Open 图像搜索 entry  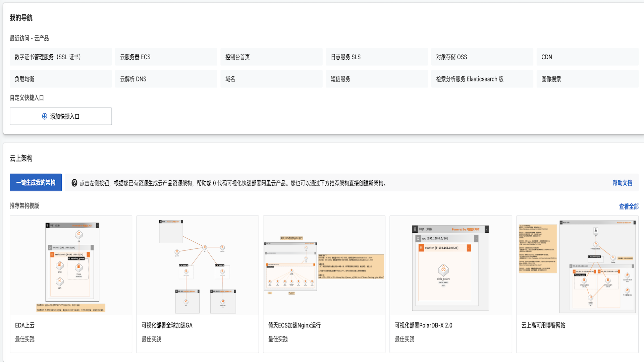coord(551,79)
